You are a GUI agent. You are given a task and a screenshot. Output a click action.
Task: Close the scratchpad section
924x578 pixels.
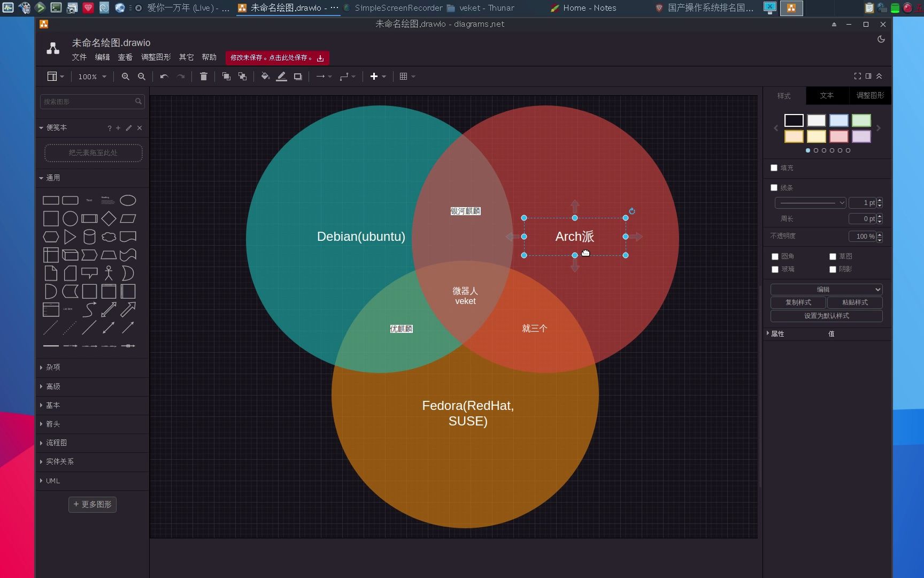(x=140, y=128)
